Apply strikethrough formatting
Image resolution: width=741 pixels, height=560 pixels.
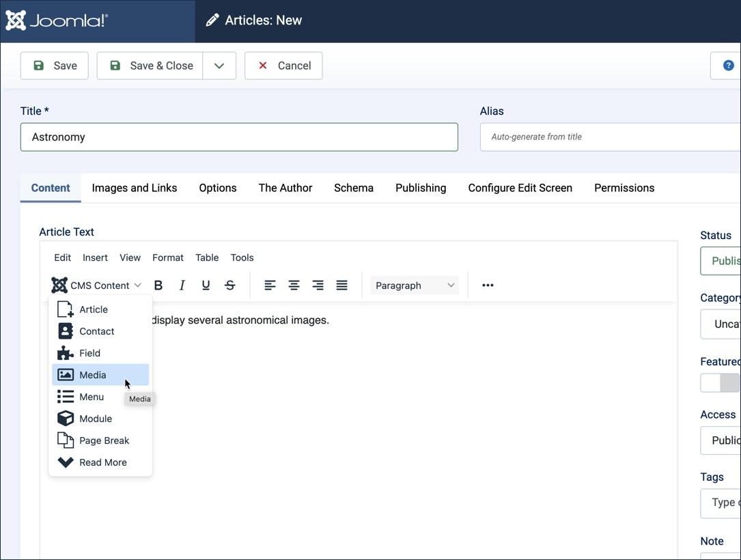(230, 285)
